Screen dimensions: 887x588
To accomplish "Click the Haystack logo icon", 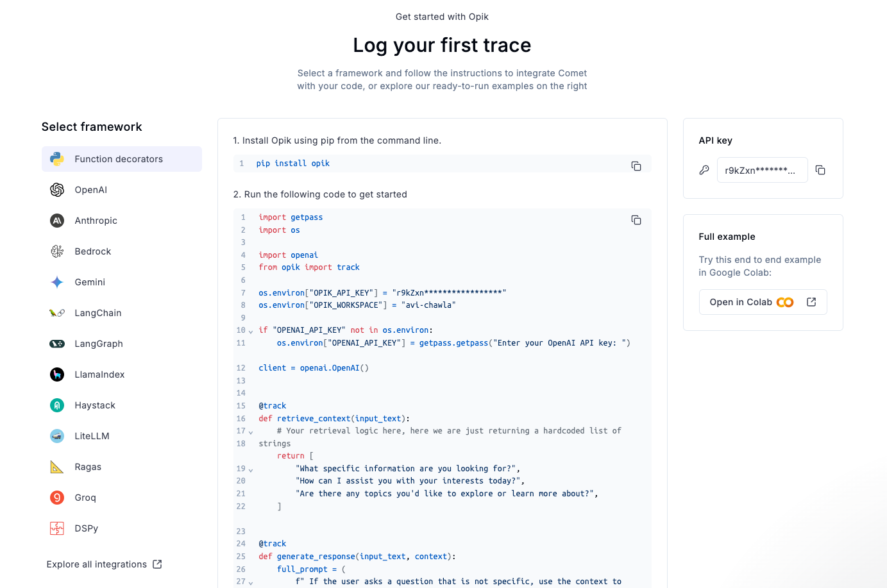I will (57, 405).
